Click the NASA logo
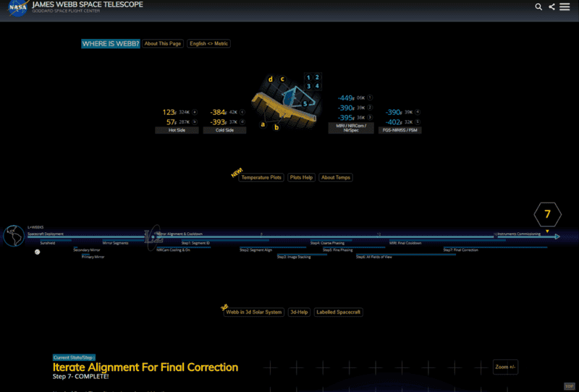 click(x=18, y=8)
